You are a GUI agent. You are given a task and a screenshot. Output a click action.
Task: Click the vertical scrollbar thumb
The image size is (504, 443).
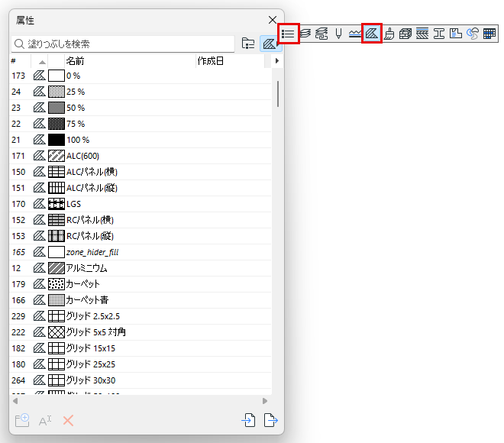tap(278, 94)
